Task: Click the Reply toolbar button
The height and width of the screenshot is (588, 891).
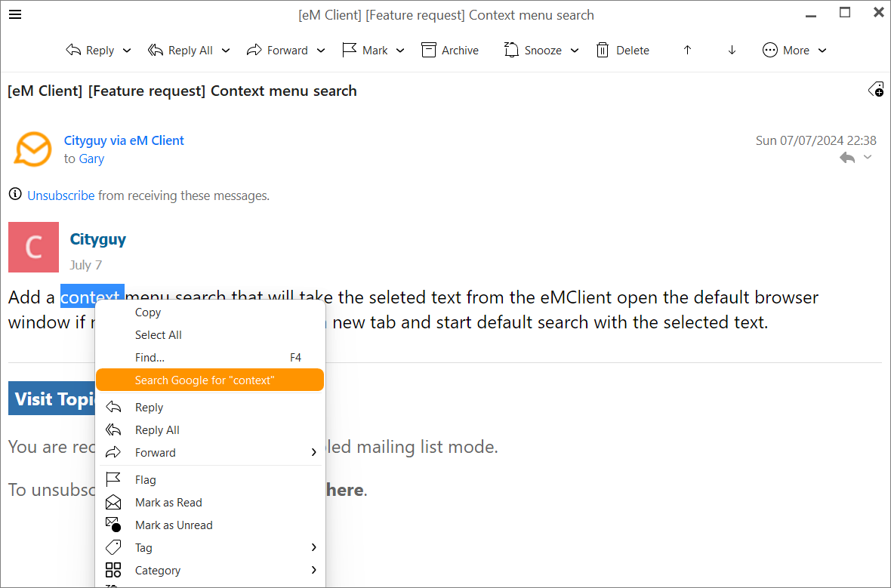Action: (x=91, y=50)
